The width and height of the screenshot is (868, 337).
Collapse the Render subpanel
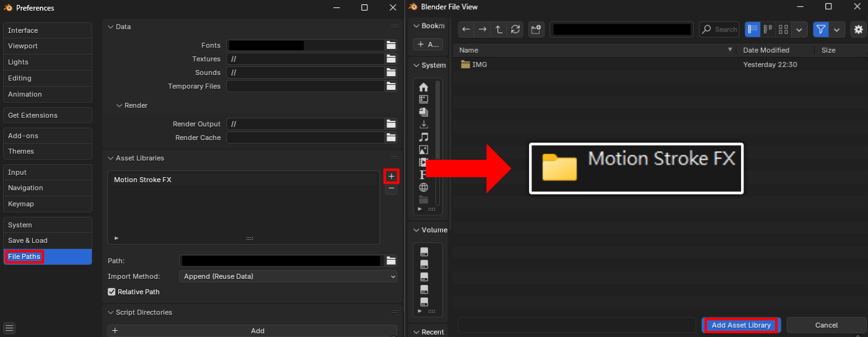pyautogui.click(x=120, y=105)
